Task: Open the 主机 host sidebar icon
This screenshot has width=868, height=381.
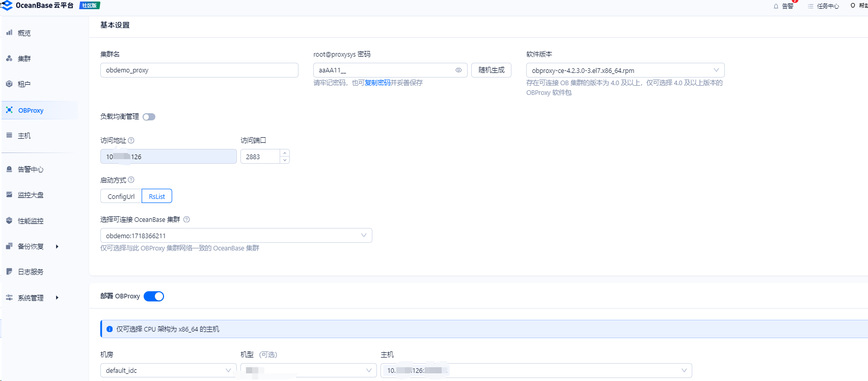Action: tap(9, 135)
